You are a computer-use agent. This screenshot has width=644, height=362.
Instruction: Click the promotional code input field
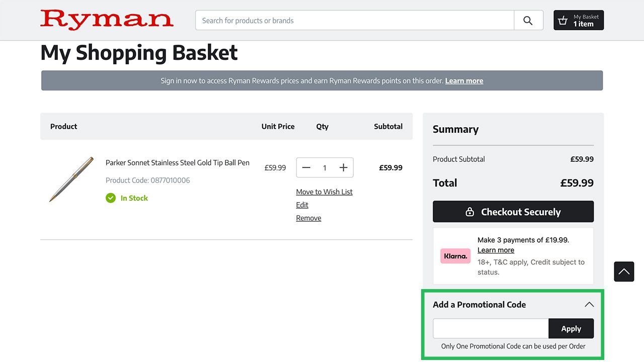[491, 329]
